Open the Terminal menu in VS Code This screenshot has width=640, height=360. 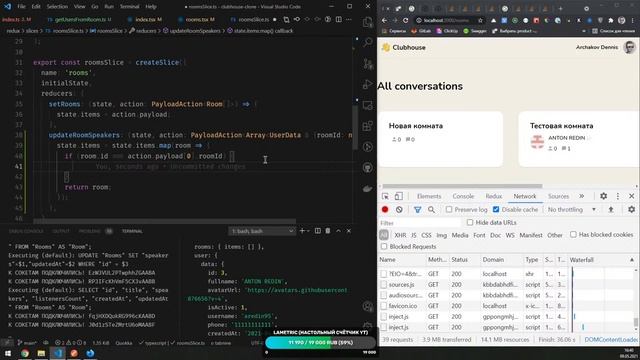click(x=129, y=7)
